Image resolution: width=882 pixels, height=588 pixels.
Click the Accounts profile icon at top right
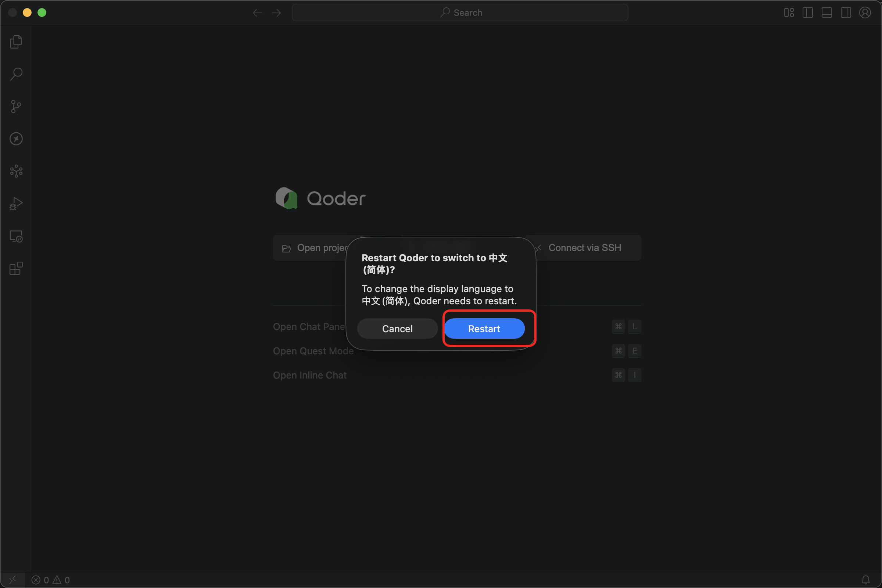865,12
